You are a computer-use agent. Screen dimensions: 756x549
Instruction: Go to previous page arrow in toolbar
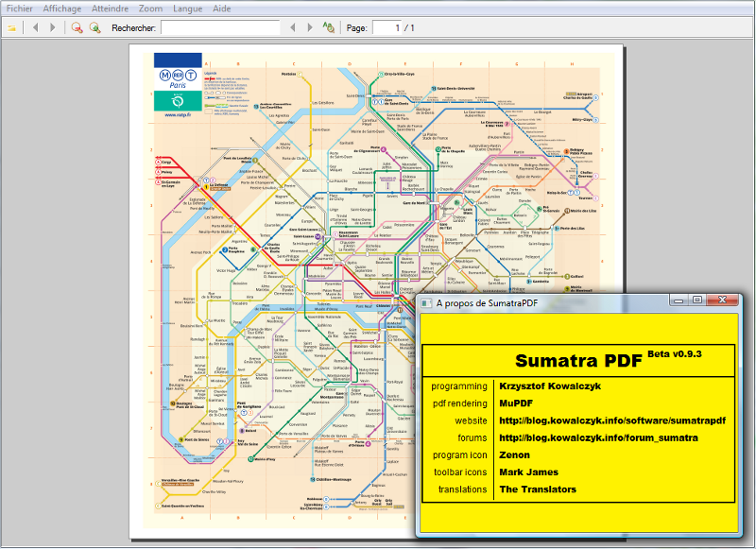click(x=35, y=27)
